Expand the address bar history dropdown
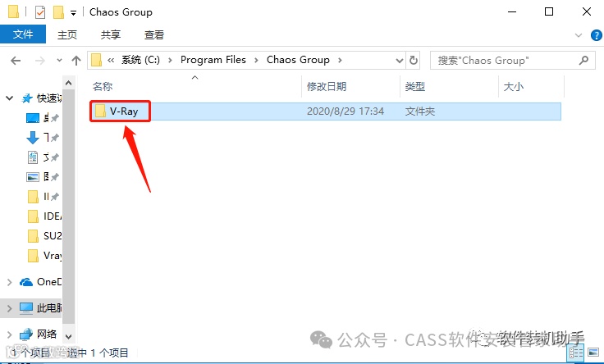The width and height of the screenshot is (604, 364). pos(400,61)
